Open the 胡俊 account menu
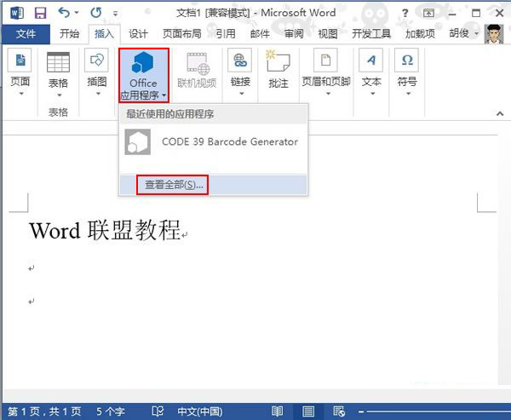 [x=463, y=33]
